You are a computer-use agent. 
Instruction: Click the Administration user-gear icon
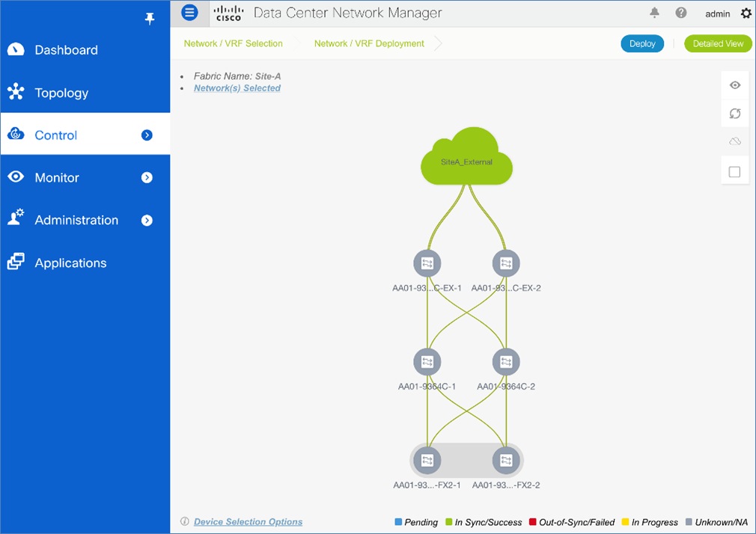pos(16,218)
